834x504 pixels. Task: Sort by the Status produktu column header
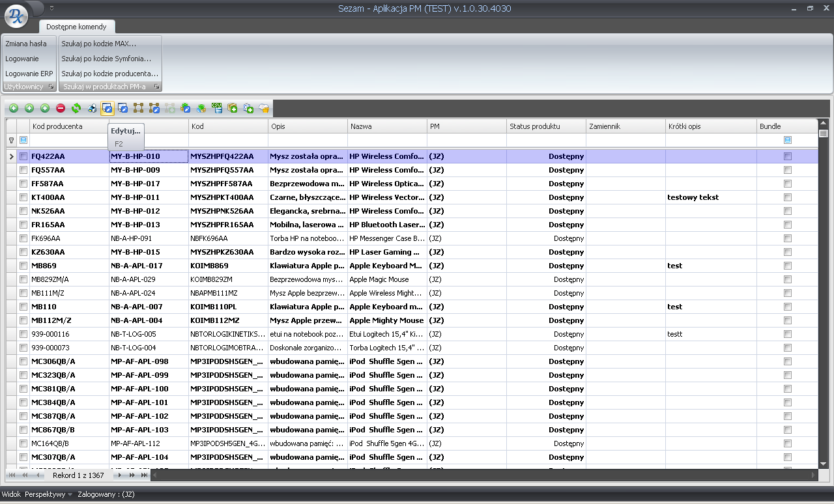coord(546,126)
